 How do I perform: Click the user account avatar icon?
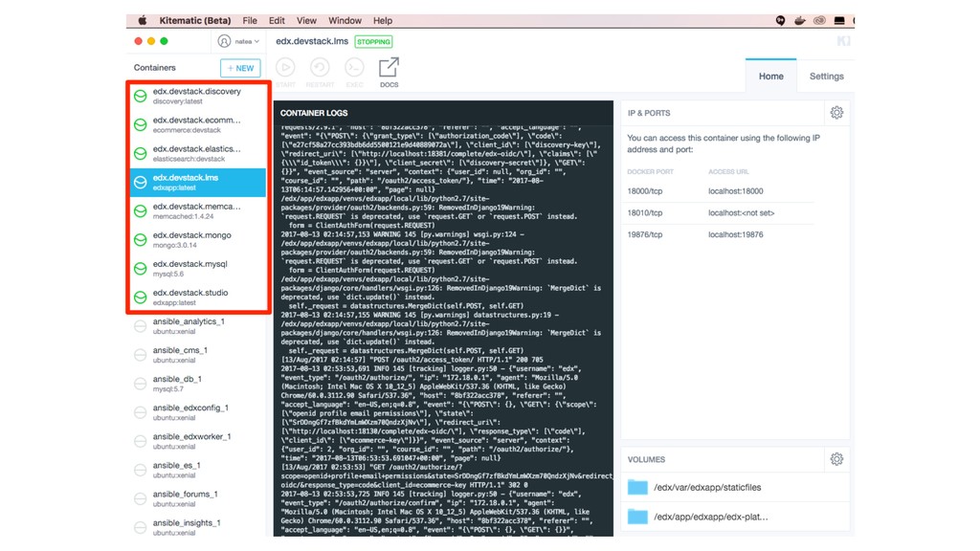click(x=224, y=41)
